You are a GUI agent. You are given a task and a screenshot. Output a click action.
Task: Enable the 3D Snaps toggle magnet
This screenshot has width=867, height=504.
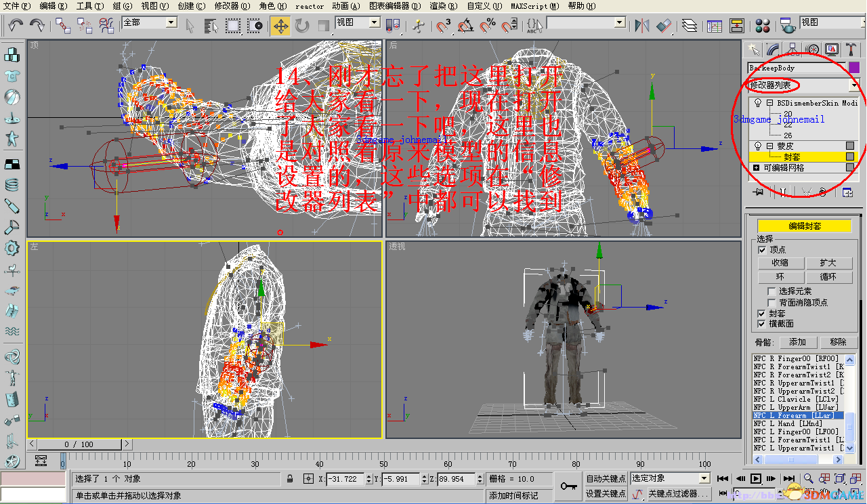pos(444,26)
